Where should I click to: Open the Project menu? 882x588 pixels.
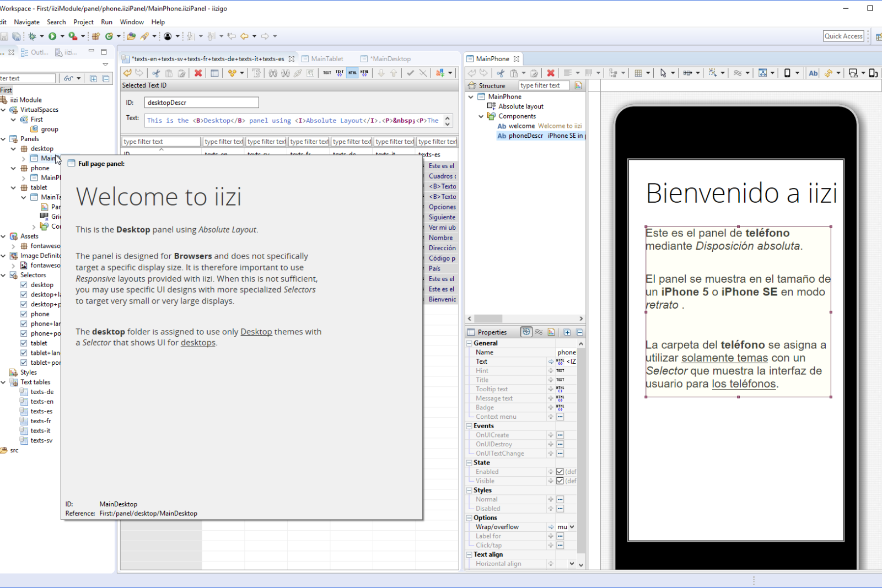(x=83, y=22)
